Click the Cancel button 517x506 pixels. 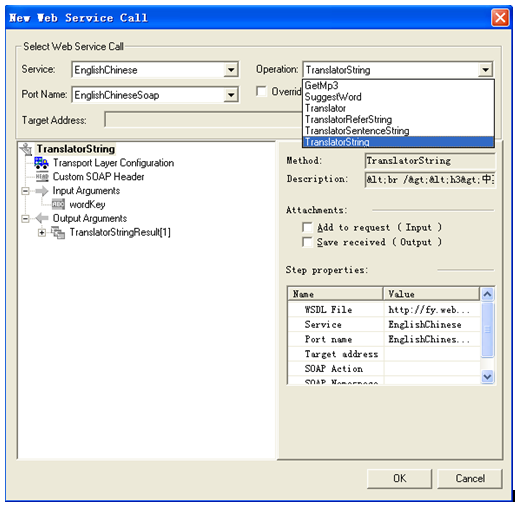pos(469,479)
